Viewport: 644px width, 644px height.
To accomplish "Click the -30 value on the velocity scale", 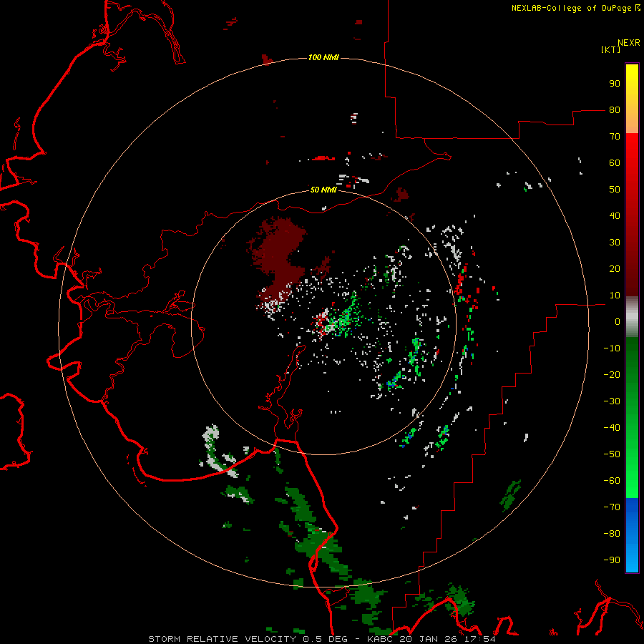I will (612, 401).
